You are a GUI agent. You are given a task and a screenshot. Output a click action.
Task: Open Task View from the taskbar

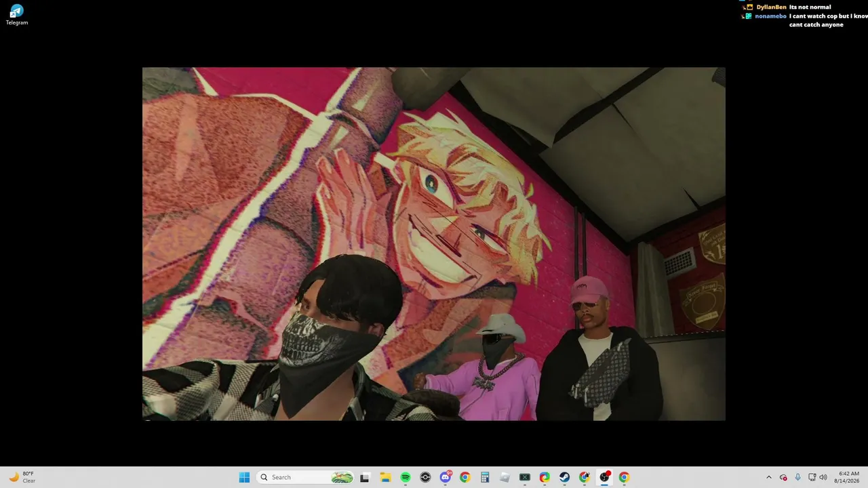click(x=365, y=477)
